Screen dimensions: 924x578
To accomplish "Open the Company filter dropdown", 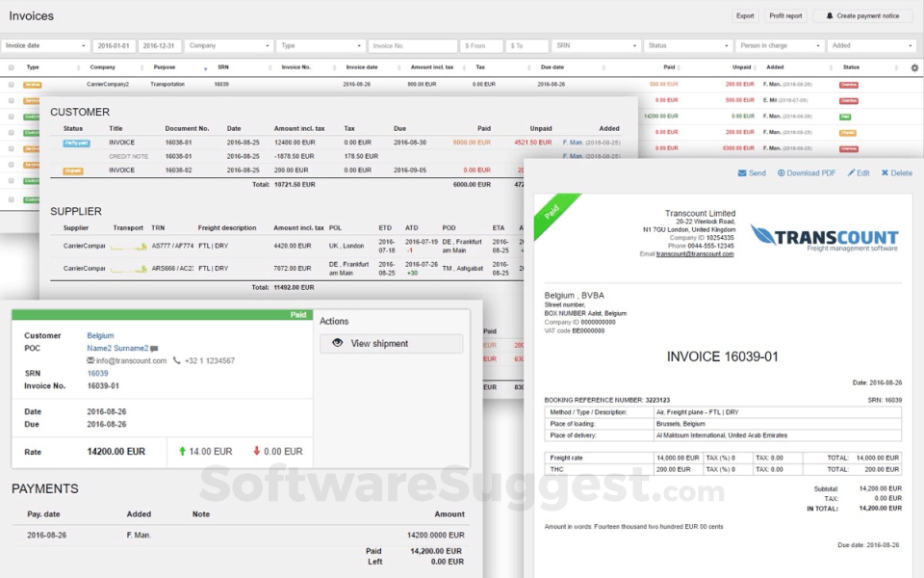I will pyautogui.click(x=229, y=46).
